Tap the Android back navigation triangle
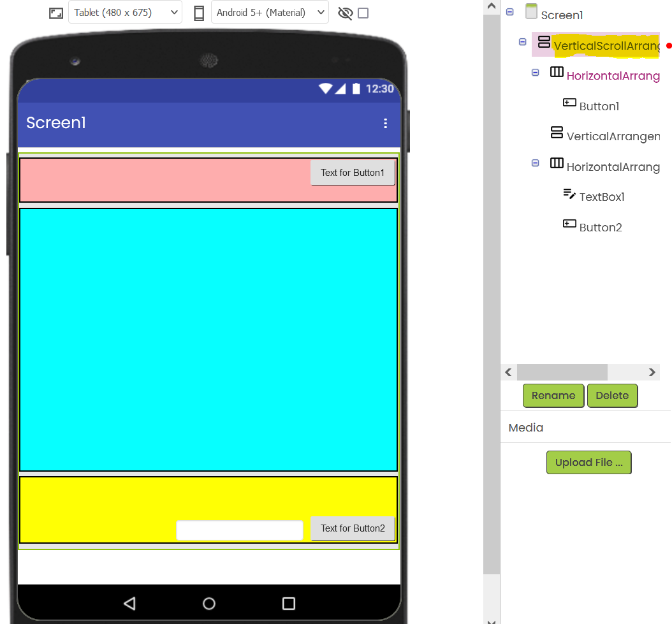Viewport: 672px width, 624px height. [129, 604]
